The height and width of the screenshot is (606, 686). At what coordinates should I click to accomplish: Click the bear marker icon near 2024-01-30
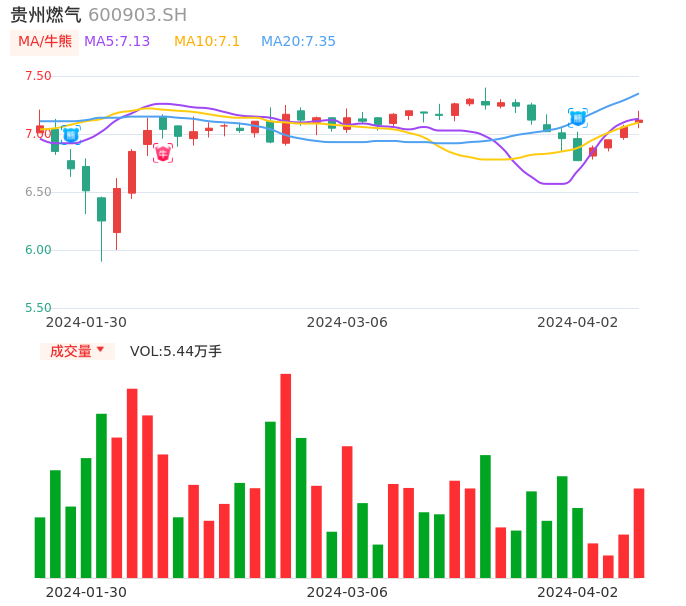(71, 135)
